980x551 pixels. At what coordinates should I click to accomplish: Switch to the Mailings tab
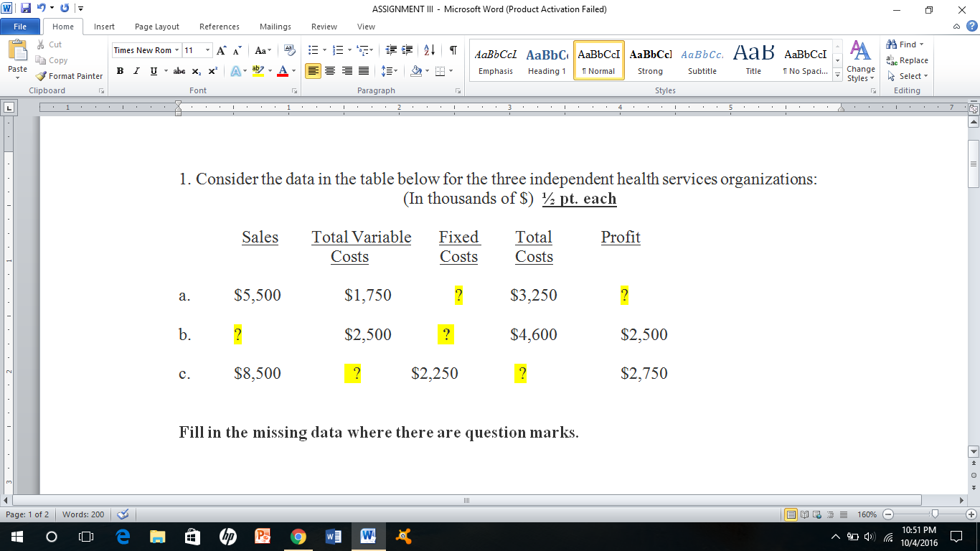coord(275,27)
